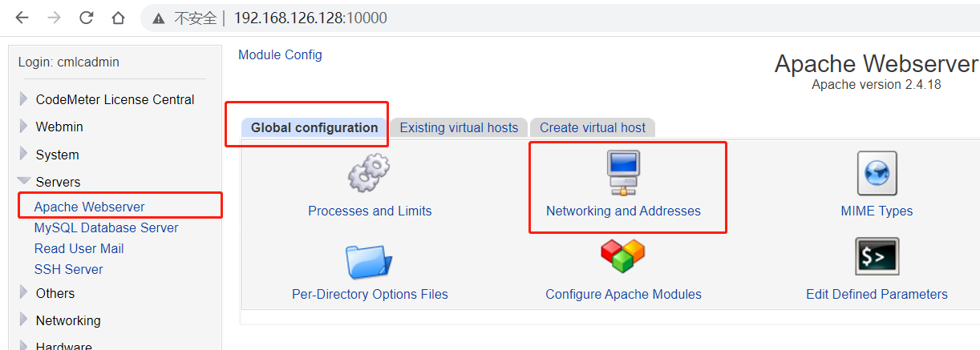
Task: Open MySQL Database Server in sidebar
Action: coord(106,227)
